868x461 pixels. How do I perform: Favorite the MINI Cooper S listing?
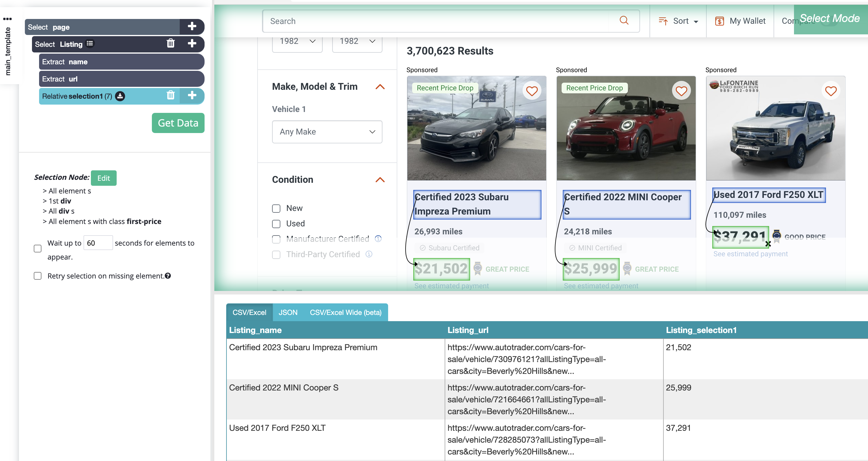click(x=681, y=91)
